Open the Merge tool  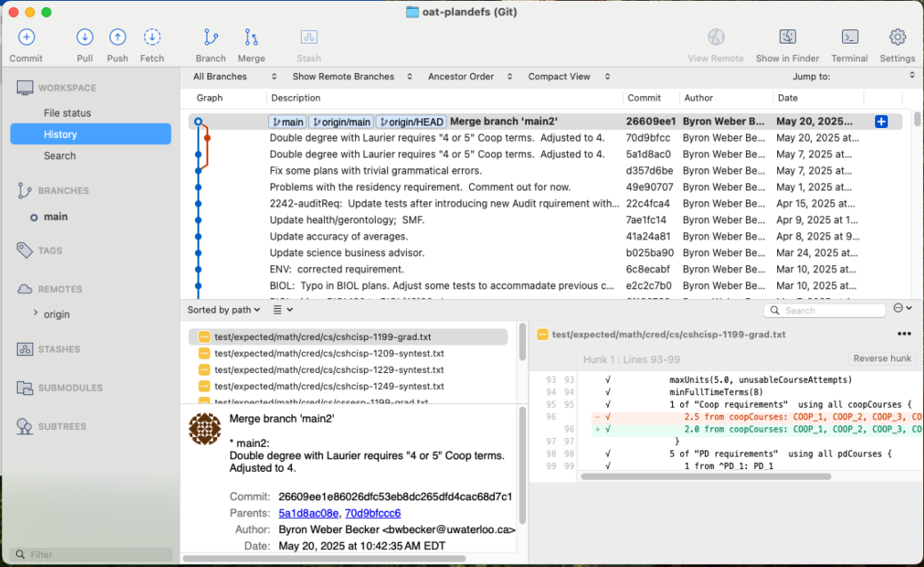coord(251,37)
